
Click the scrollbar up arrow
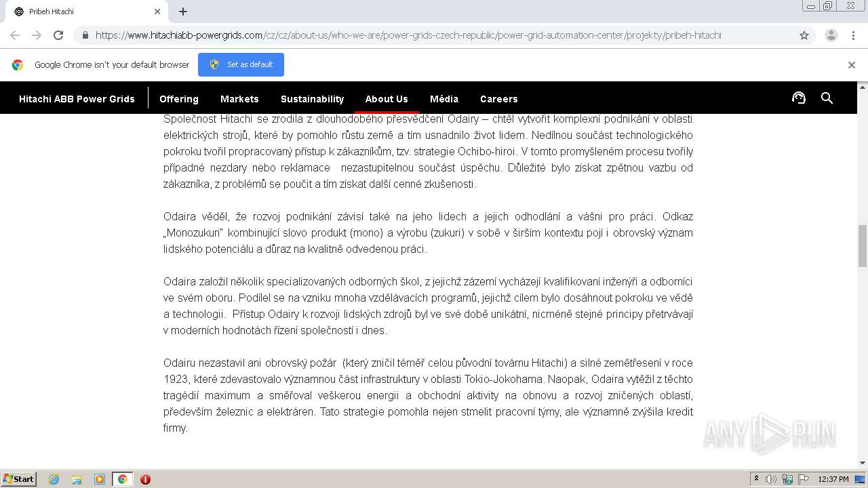click(863, 87)
